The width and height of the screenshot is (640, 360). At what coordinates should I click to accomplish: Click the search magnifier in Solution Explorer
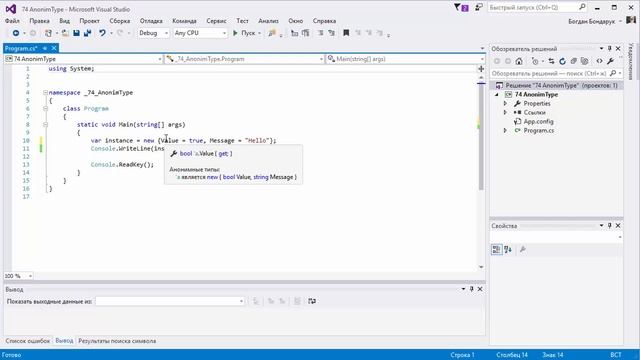[x=613, y=73]
